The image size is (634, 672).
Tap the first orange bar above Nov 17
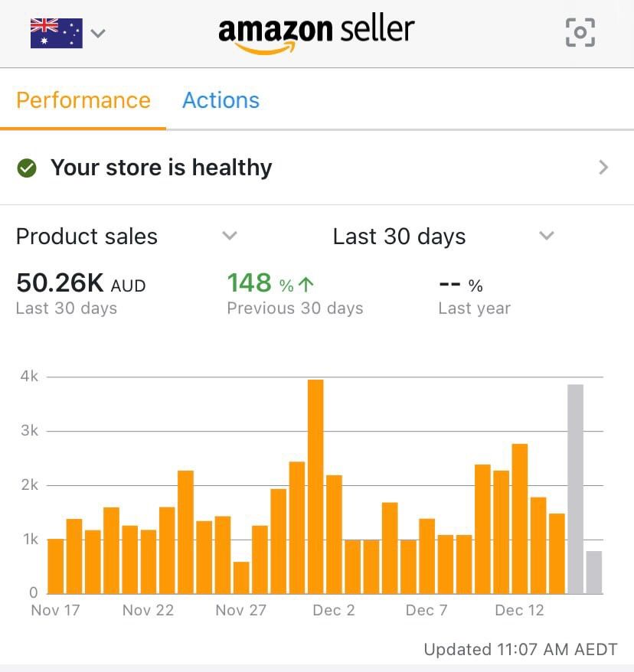coord(56,566)
